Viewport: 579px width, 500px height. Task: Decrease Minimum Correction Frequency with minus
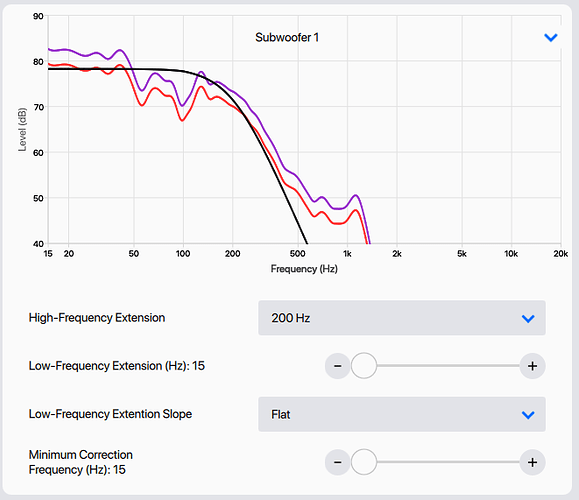(338, 462)
